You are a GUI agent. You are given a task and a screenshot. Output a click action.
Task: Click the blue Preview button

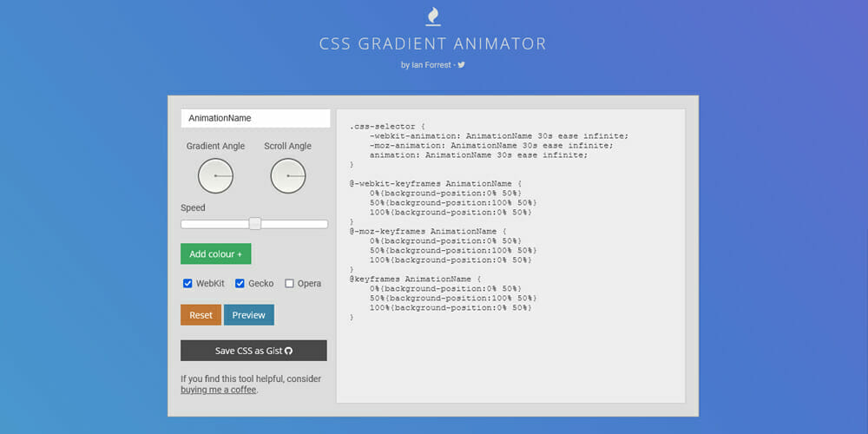pyautogui.click(x=248, y=315)
